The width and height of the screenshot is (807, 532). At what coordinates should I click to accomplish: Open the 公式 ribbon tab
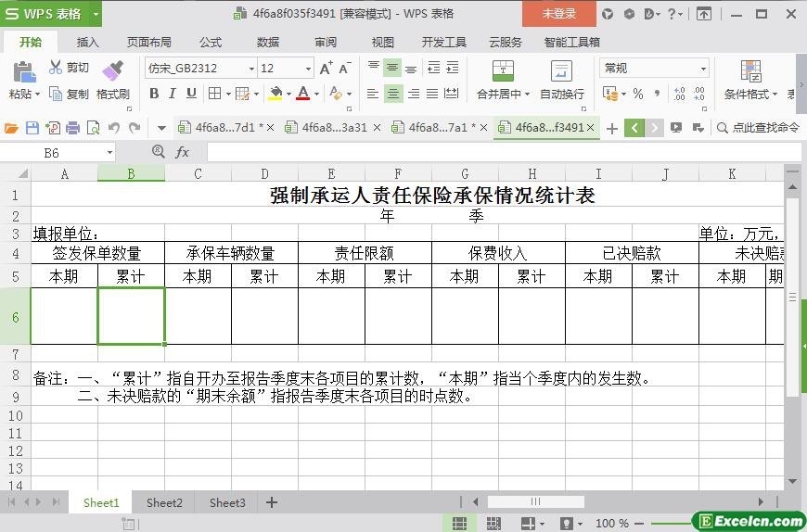(x=211, y=42)
